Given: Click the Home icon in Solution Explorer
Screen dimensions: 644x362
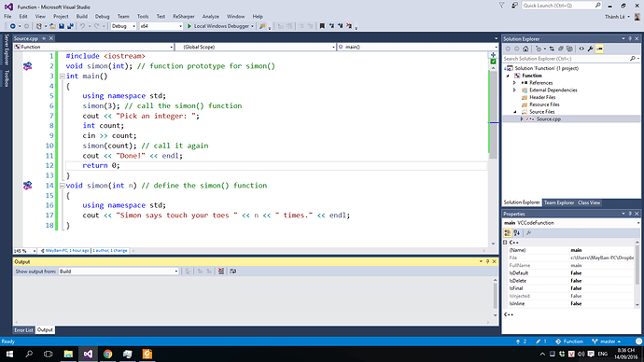Looking at the screenshot, I should pyautogui.click(x=525, y=49).
